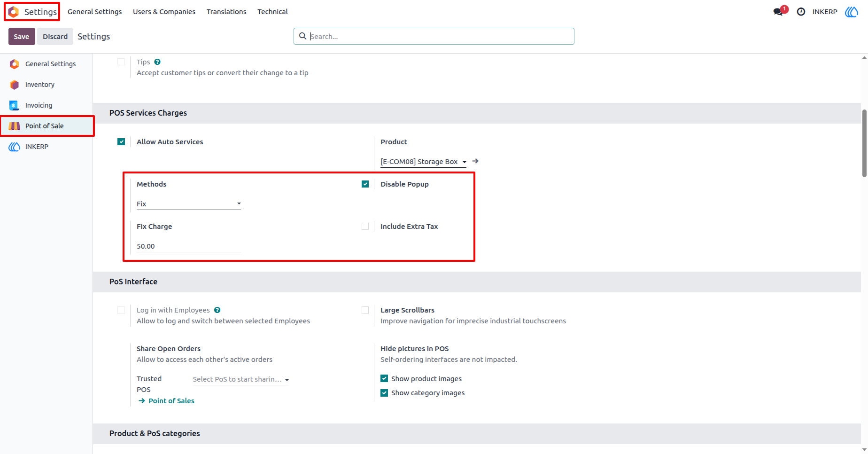This screenshot has width=868, height=454.
Task: Open the Users & Companies menu
Action: tap(164, 12)
